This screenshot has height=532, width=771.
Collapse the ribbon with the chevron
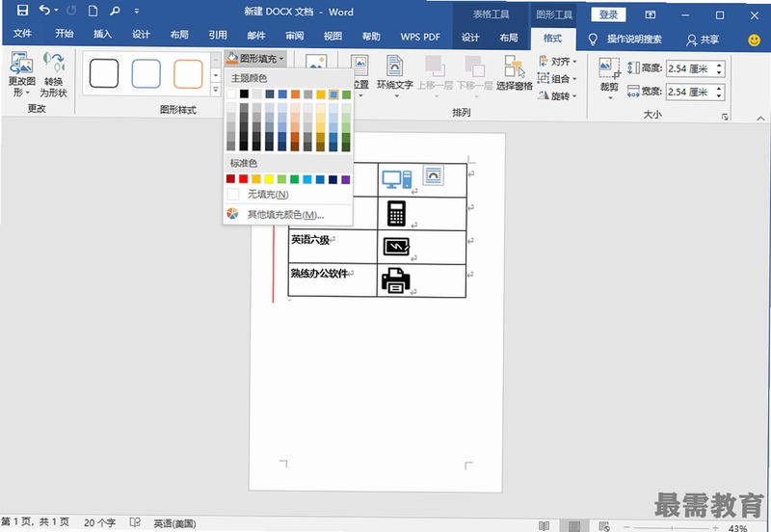click(760, 118)
